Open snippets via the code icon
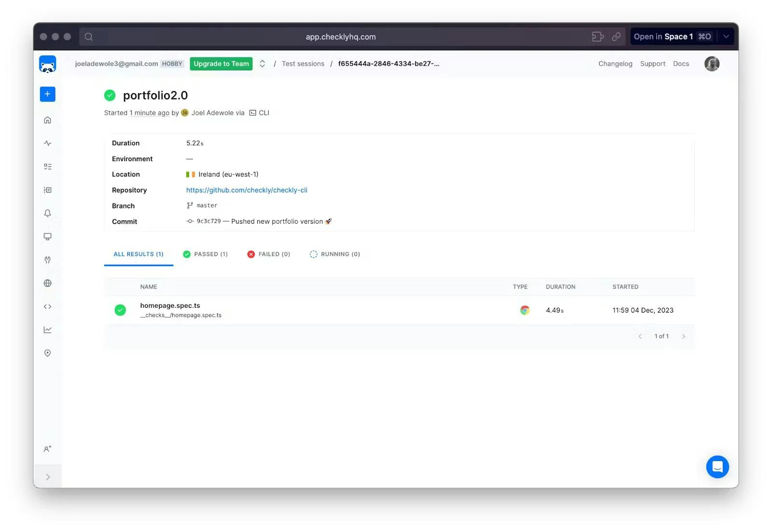772x532 pixels. [x=47, y=306]
